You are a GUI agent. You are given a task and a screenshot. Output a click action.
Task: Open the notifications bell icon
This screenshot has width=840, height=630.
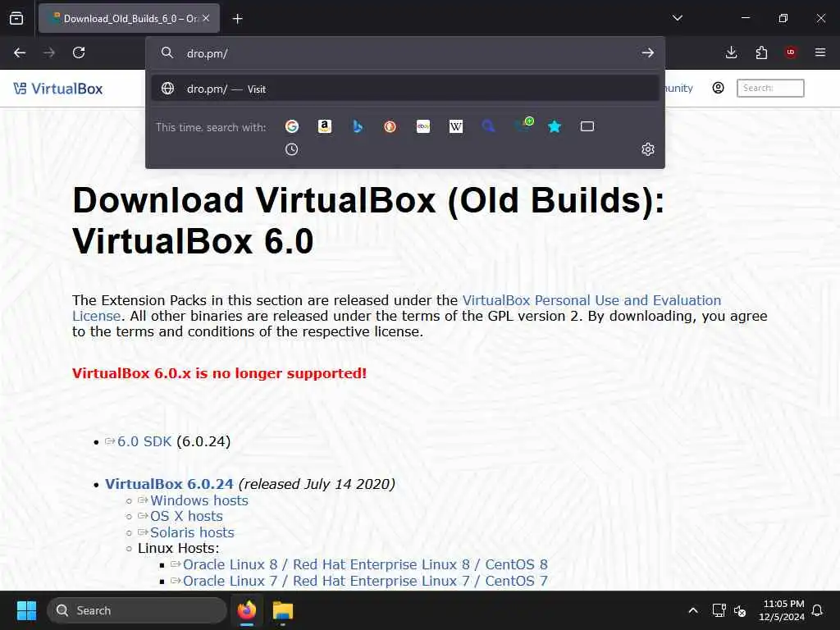(818, 610)
